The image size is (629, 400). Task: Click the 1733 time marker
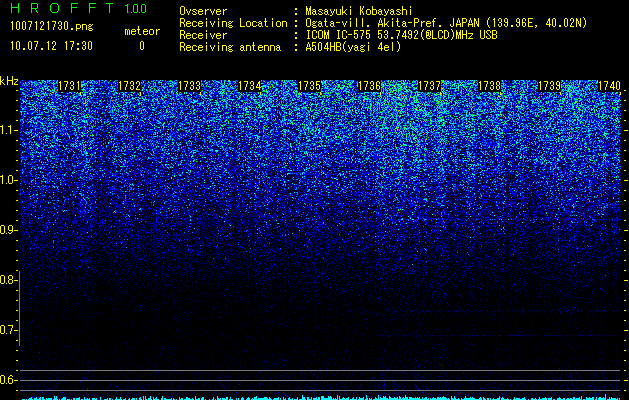click(x=189, y=86)
